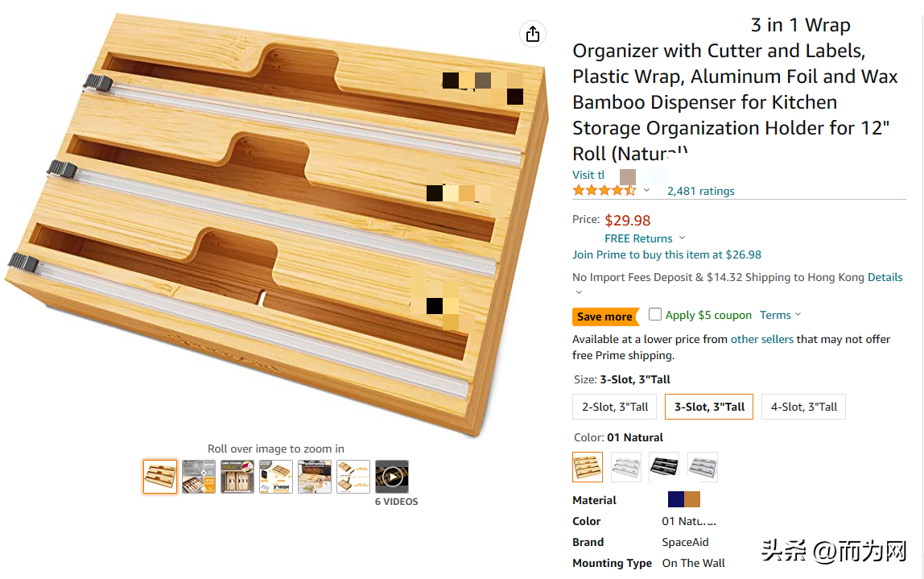Select the 3-Slot, 3"Tall size button
This screenshot has width=924, height=579.
pos(709,407)
